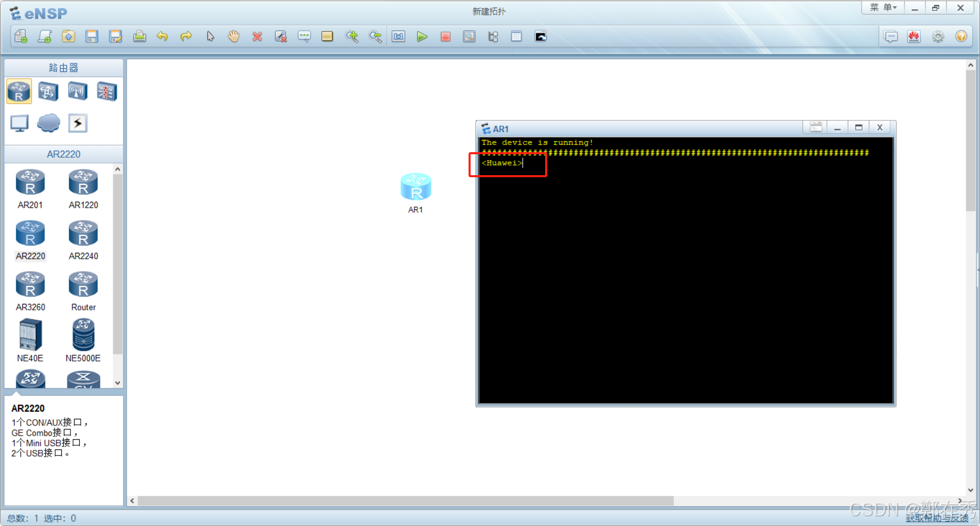Click the 路由器 category header
Screen dimensions: 980x526
pos(64,68)
